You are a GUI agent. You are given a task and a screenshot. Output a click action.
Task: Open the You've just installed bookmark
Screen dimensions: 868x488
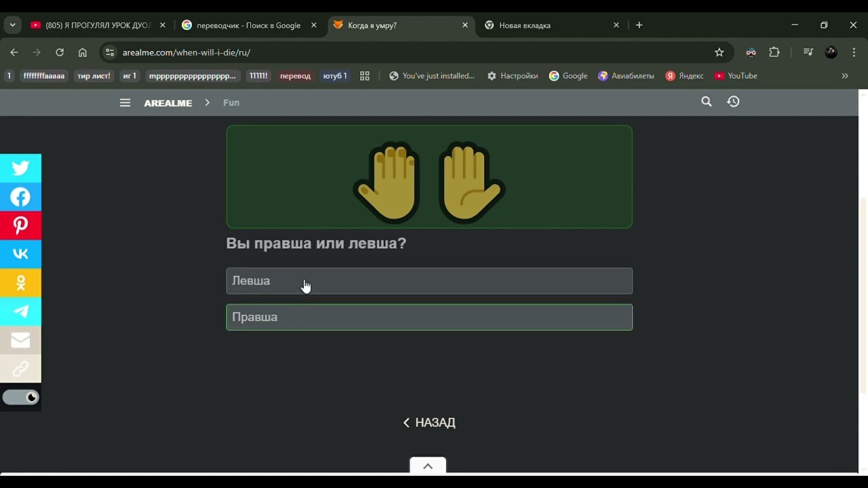pos(432,76)
